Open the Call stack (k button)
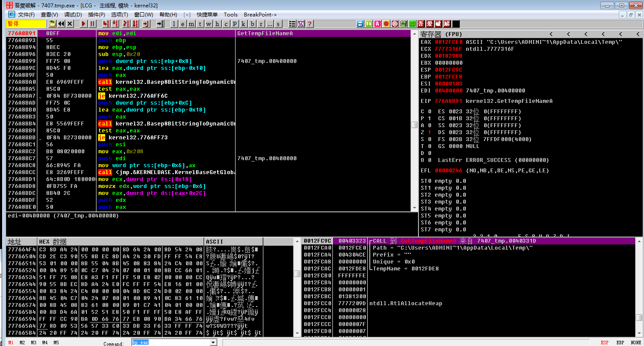Screen dimensions: 644x346 point(243,24)
